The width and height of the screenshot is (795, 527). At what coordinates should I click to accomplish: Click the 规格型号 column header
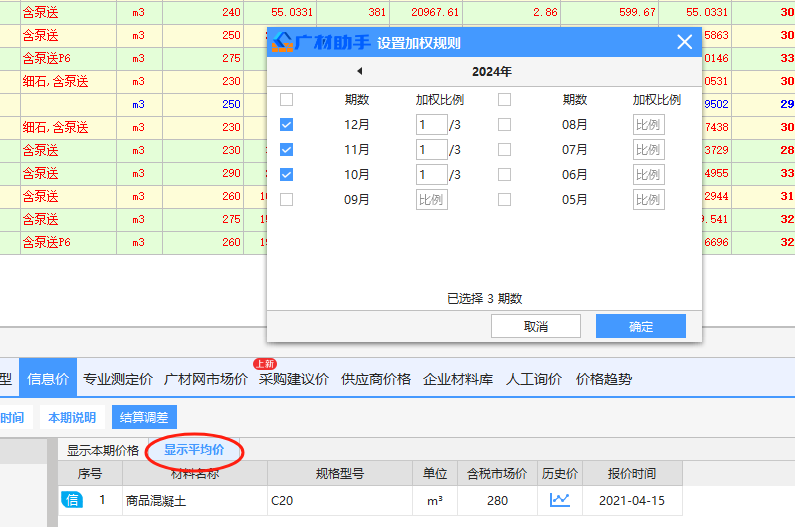pyautogui.click(x=340, y=473)
